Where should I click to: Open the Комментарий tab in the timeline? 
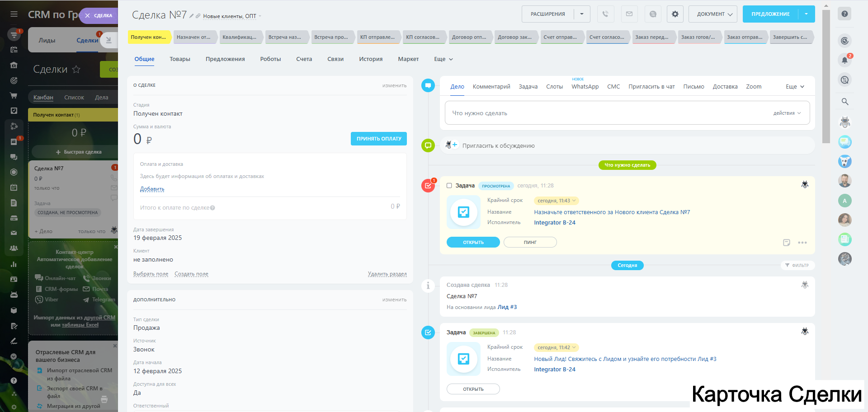(x=491, y=87)
